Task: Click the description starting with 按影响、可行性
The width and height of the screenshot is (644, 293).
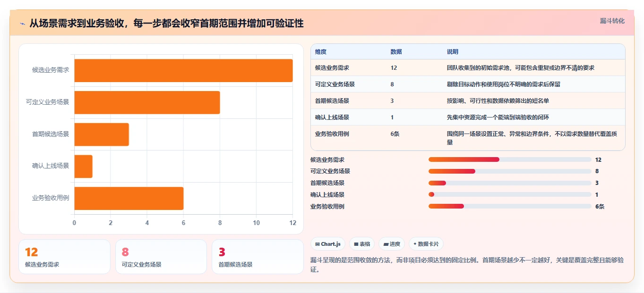Action: tap(498, 101)
